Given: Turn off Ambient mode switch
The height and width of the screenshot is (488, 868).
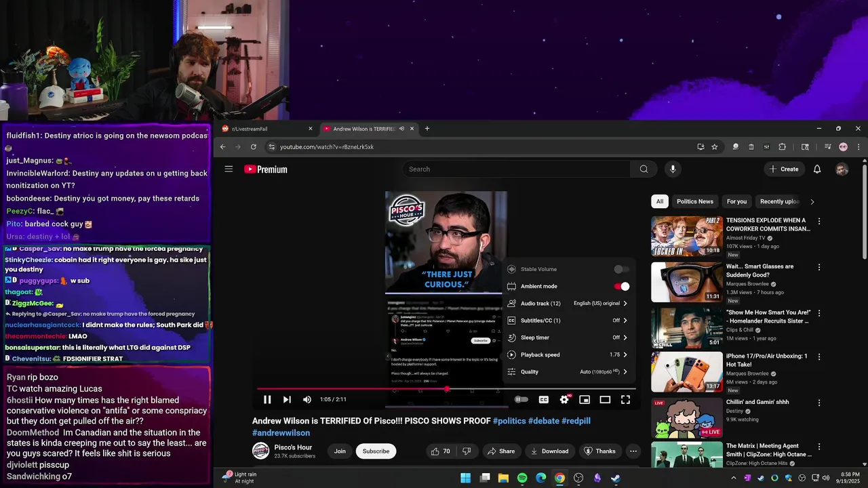Looking at the screenshot, I should [x=622, y=286].
